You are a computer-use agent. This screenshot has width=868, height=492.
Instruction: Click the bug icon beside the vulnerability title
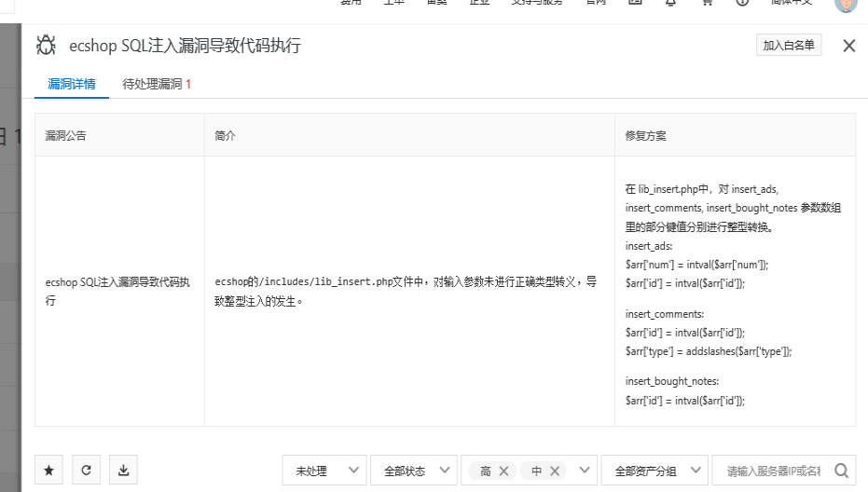(46, 45)
